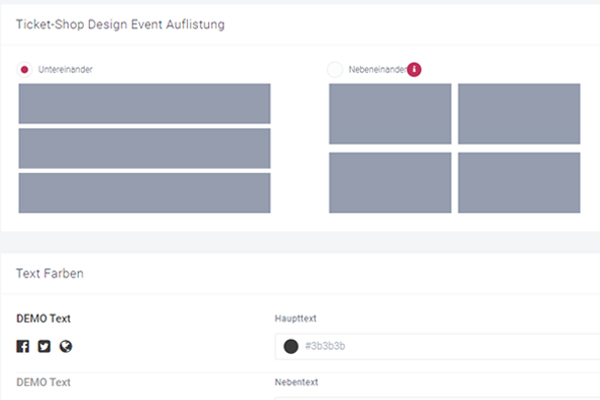Click the globe website icon
The width and height of the screenshot is (600, 400).
click(65, 346)
